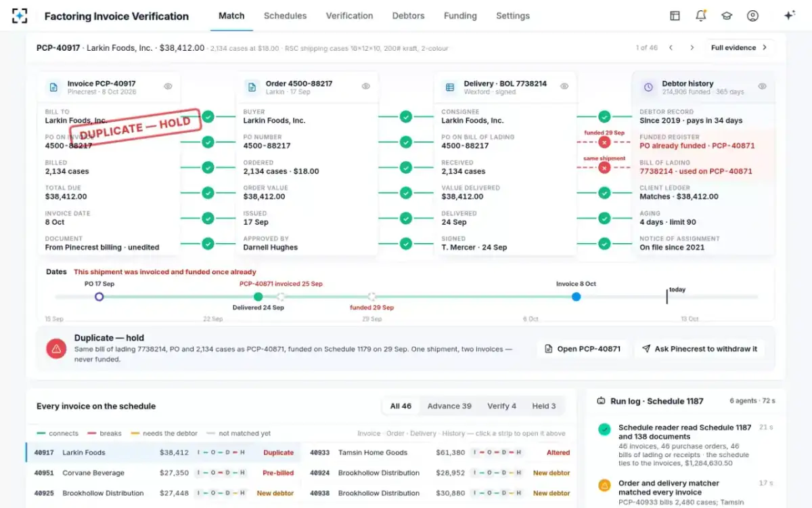Open the sparkle AI assistant icon
The width and height of the screenshot is (812, 508).
click(x=789, y=16)
